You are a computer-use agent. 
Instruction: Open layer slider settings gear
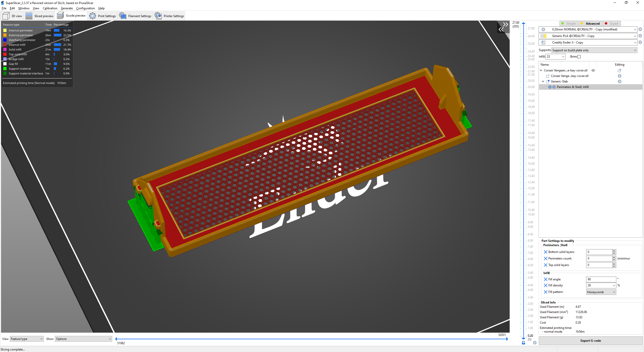click(535, 343)
